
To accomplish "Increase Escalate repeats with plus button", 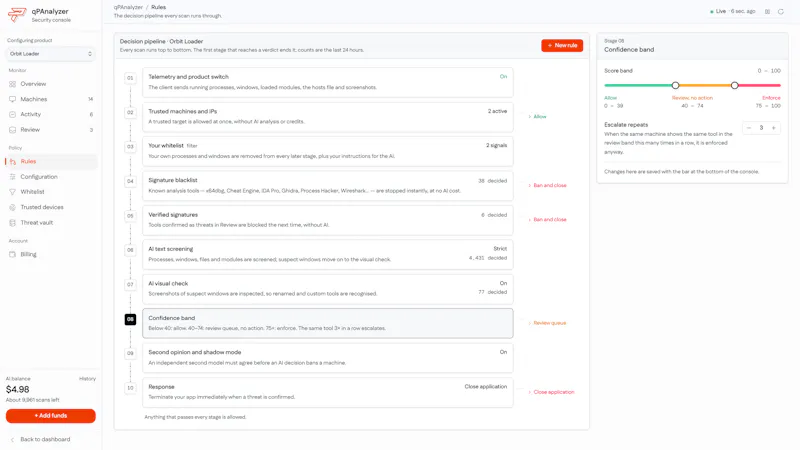I will tap(773, 128).
